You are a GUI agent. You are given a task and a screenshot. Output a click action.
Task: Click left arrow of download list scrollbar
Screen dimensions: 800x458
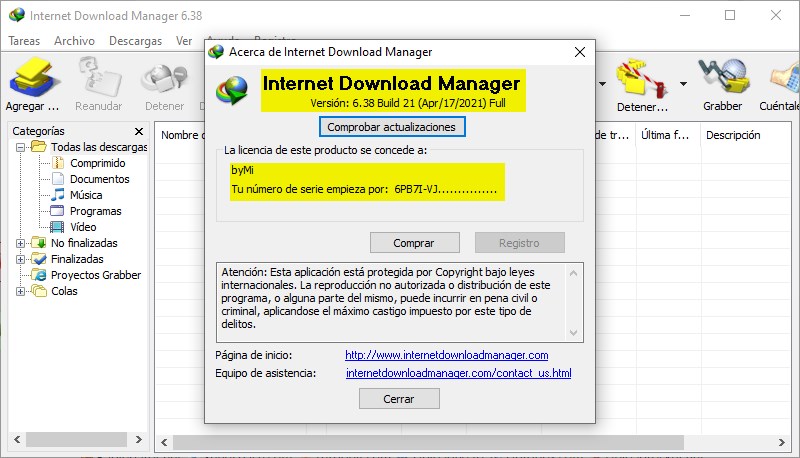pos(164,442)
